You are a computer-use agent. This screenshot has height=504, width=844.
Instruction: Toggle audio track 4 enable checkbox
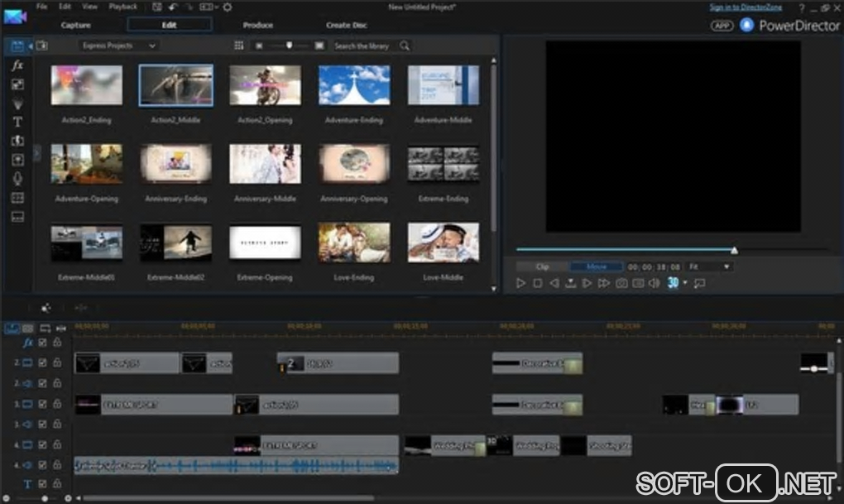pyautogui.click(x=42, y=465)
